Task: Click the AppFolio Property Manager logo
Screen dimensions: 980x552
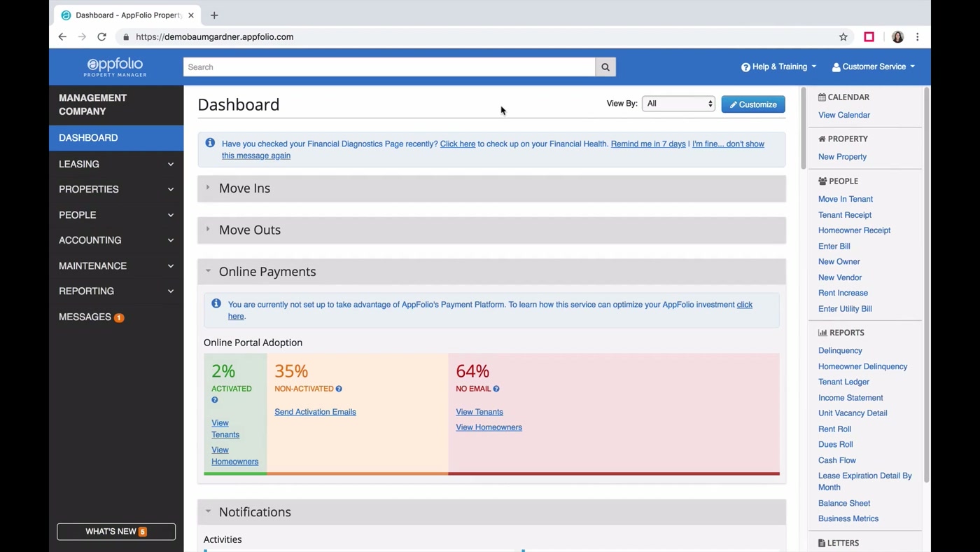Action: pos(115,67)
